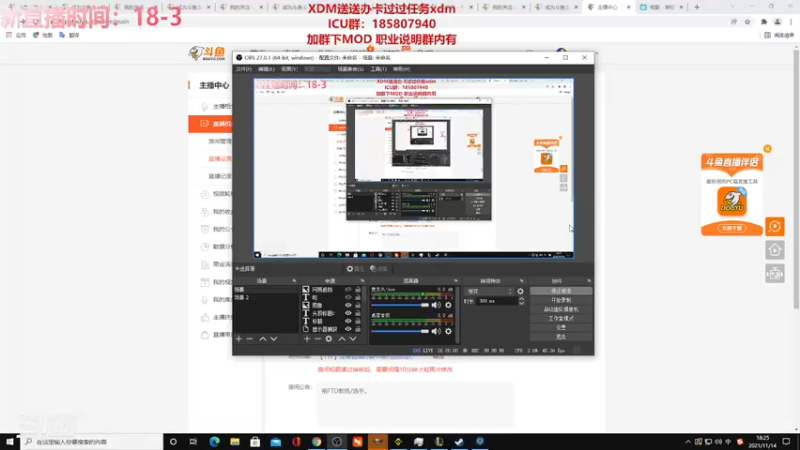Open the 麦克风/Aux audio settings gear
This screenshot has width=800, height=450.
[x=448, y=305]
